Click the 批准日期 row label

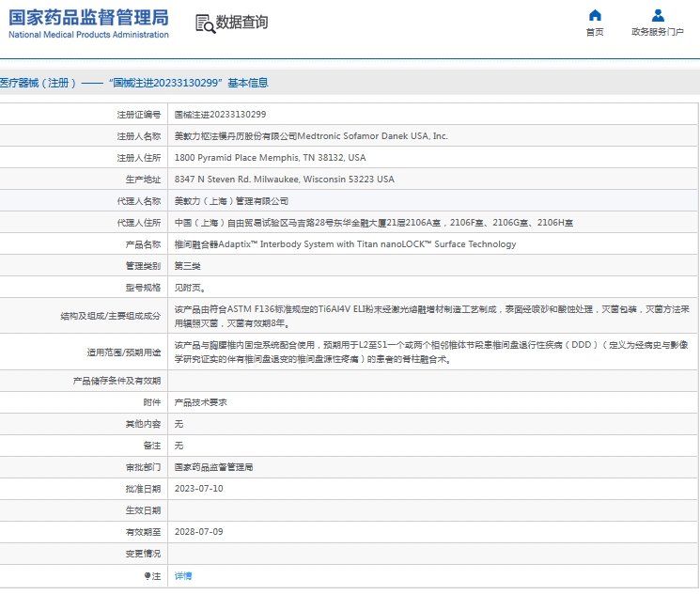pyautogui.click(x=143, y=489)
